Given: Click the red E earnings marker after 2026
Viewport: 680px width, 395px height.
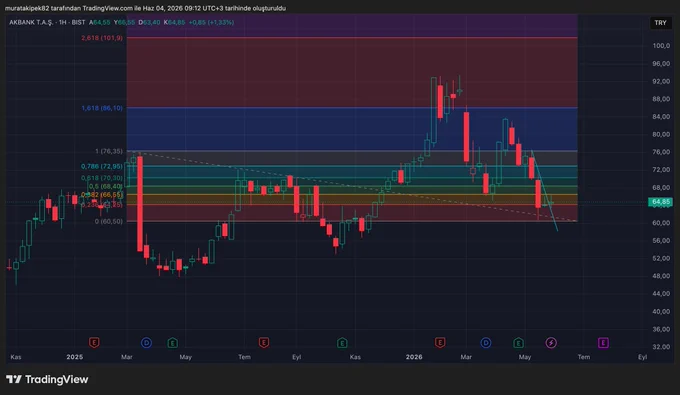Looking at the screenshot, I should pyautogui.click(x=440, y=343).
